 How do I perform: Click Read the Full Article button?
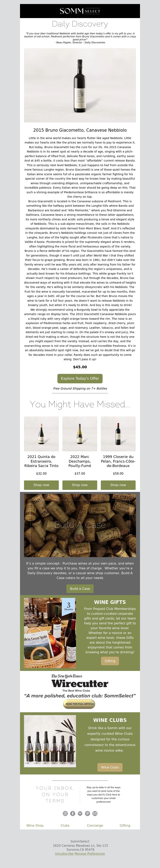click(80, 704)
